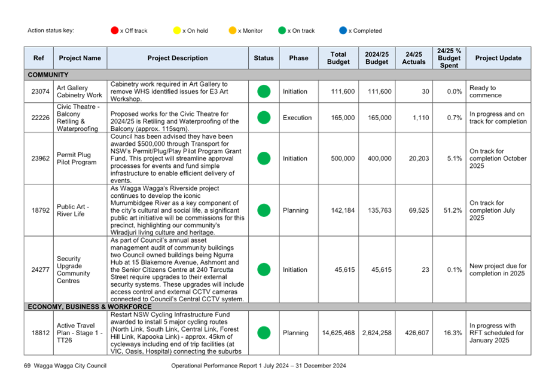Click the Total Budget column header
The height and width of the screenshot is (392, 555).
339,58
